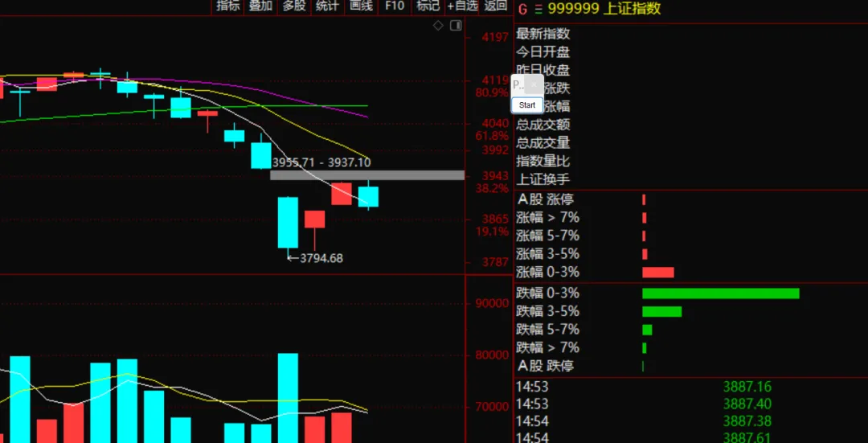Click the tick price 3887.16
This screenshot has width=868, height=443.
[747, 387]
